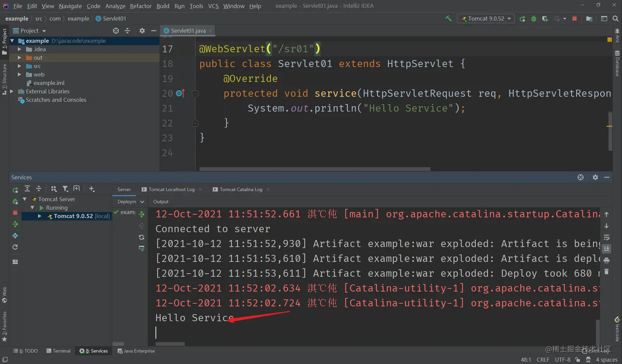This screenshot has height=364, width=622.
Task: Open the Run Anything icon in toolbar
Action: click(604, 19)
